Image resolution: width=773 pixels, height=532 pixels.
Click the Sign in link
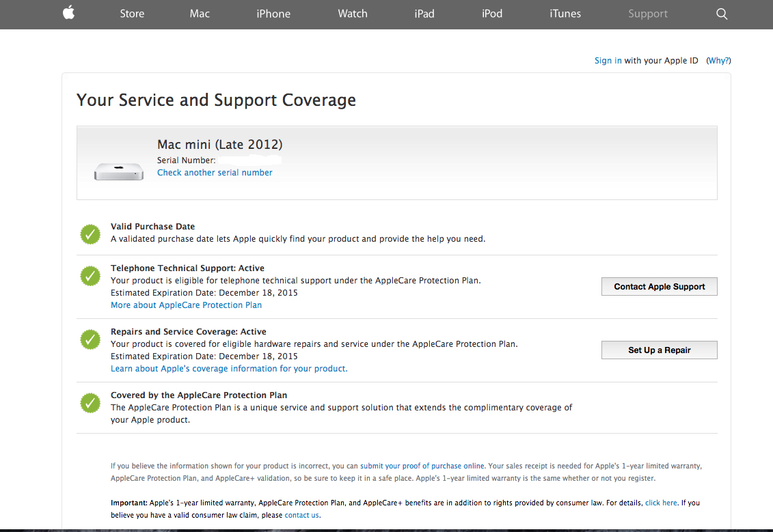(x=608, y=61)
